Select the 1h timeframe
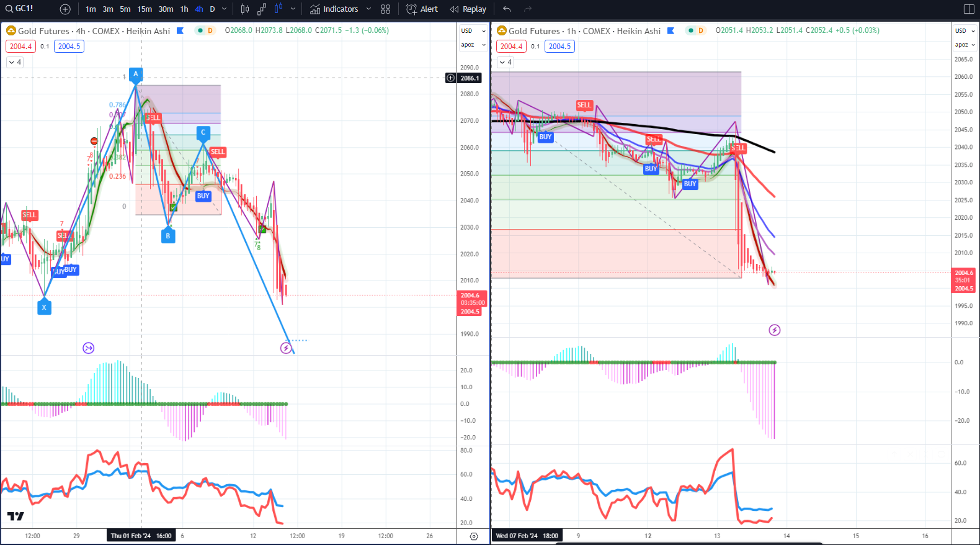 (184, 9)
